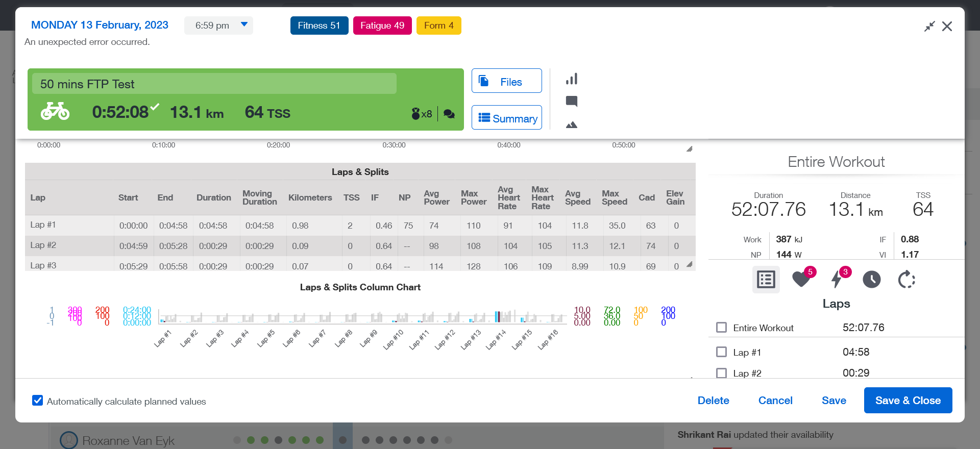
Task: Click the Fitness 51 badge
Action: click(319, 26)
